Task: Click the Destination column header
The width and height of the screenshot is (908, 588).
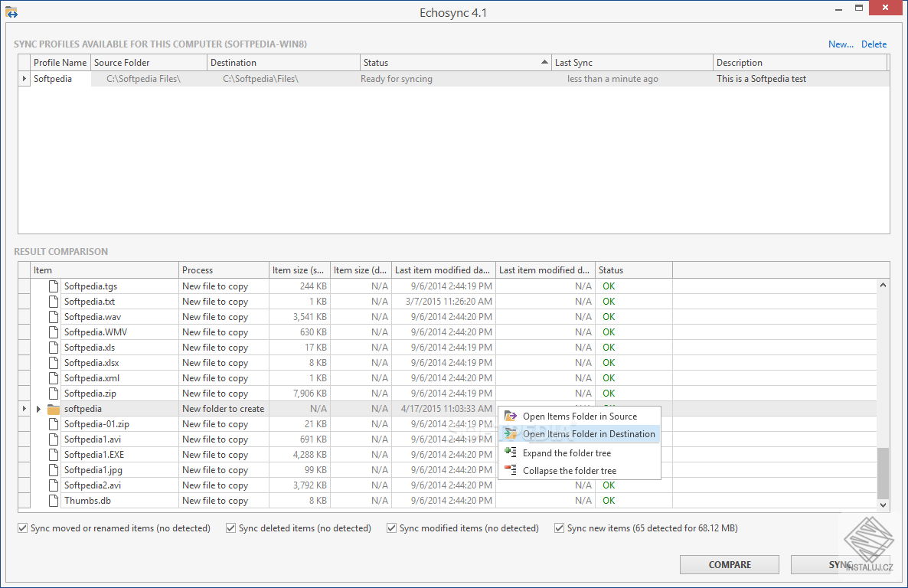Action: click(283, 63)
